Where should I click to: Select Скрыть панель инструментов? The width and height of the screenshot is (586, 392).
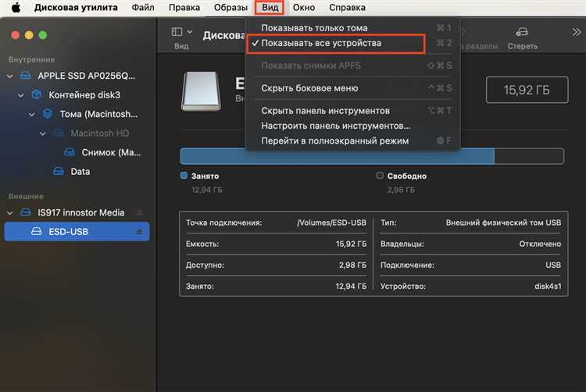[x=353, y=111]
